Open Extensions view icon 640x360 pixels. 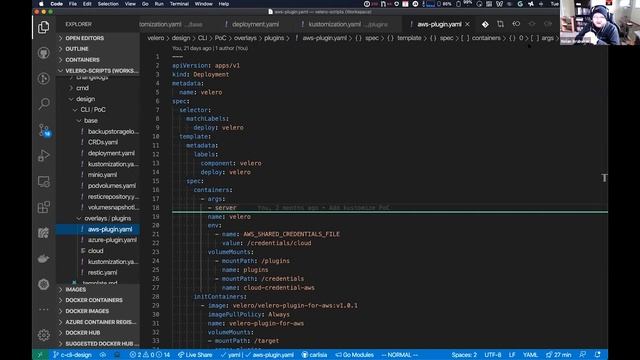click(x=44, y=207)
